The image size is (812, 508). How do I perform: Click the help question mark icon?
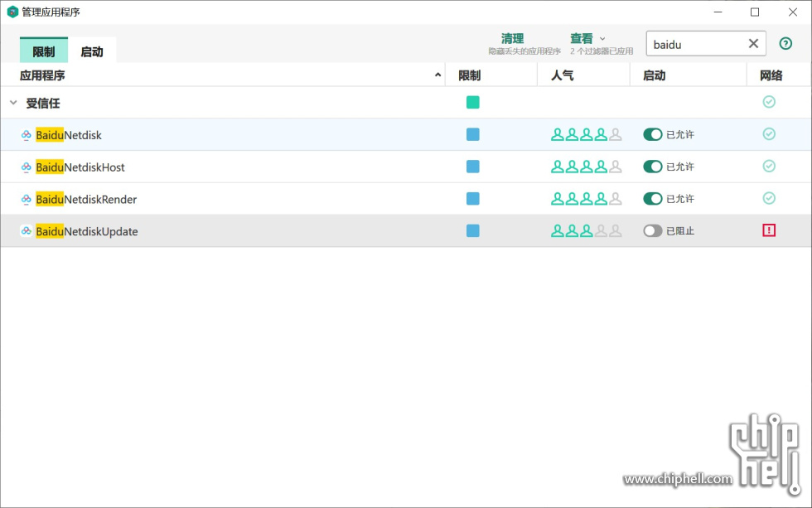785,43
